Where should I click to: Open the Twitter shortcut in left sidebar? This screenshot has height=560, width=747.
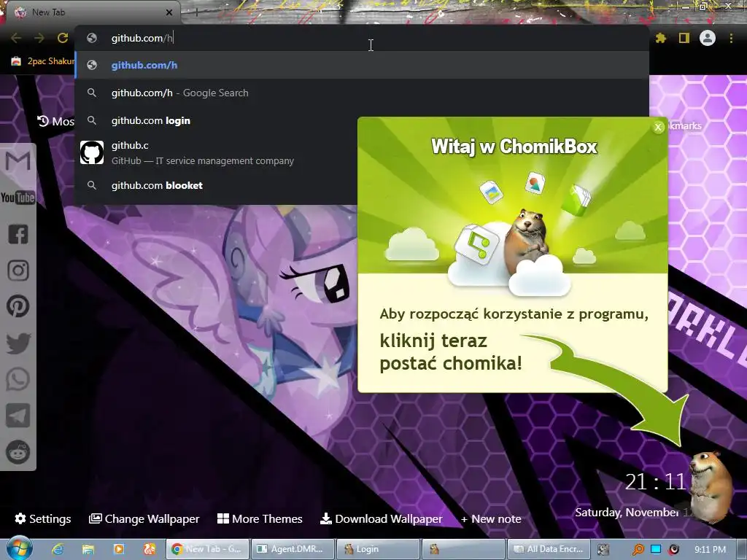tap(18, 343)
